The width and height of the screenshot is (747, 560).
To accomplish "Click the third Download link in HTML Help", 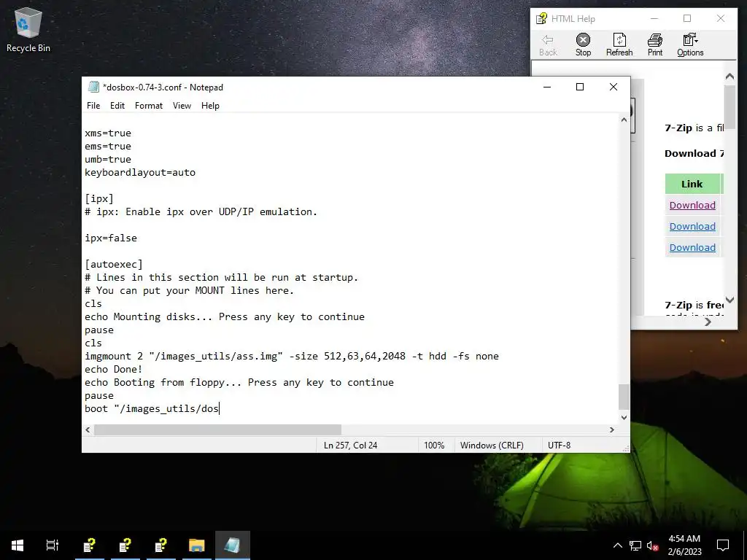I will pyautogui.click(x=692, y=248).
